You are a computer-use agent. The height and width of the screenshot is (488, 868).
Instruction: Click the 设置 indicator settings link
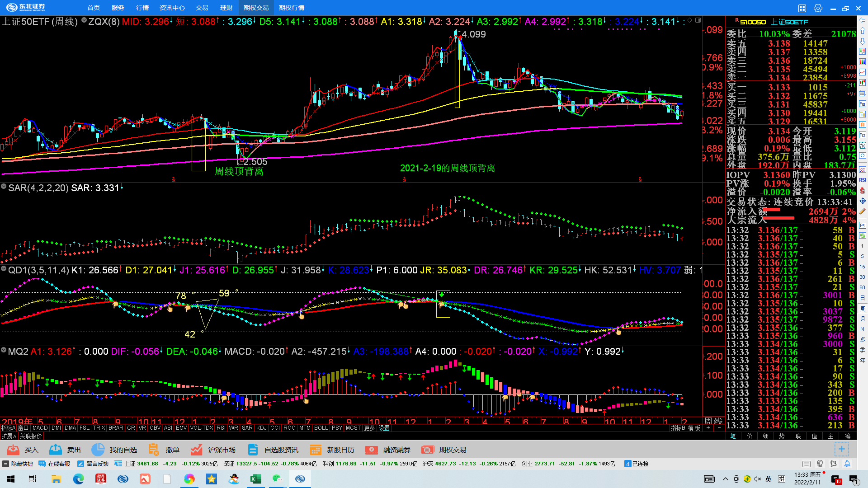(384, 428)
